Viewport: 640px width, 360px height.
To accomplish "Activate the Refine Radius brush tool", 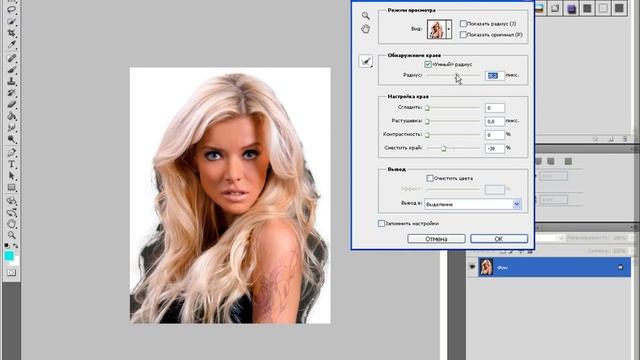I will [365, 61].
